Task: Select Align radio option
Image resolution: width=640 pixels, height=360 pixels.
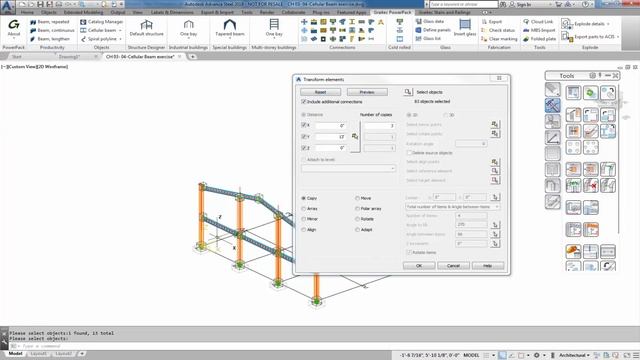Action: tap(304, 230)
